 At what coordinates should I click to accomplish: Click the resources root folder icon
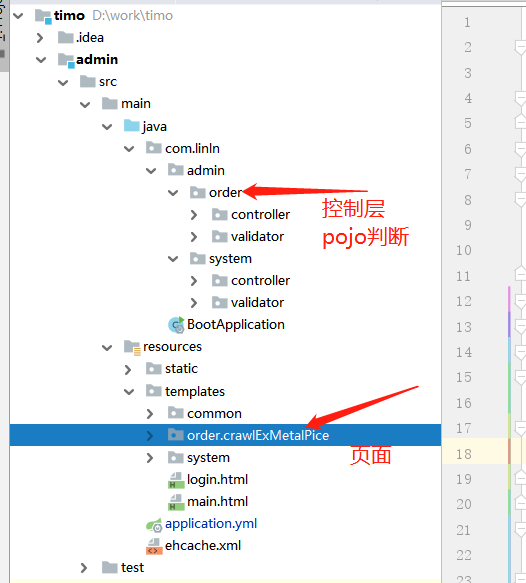[132, 347]
